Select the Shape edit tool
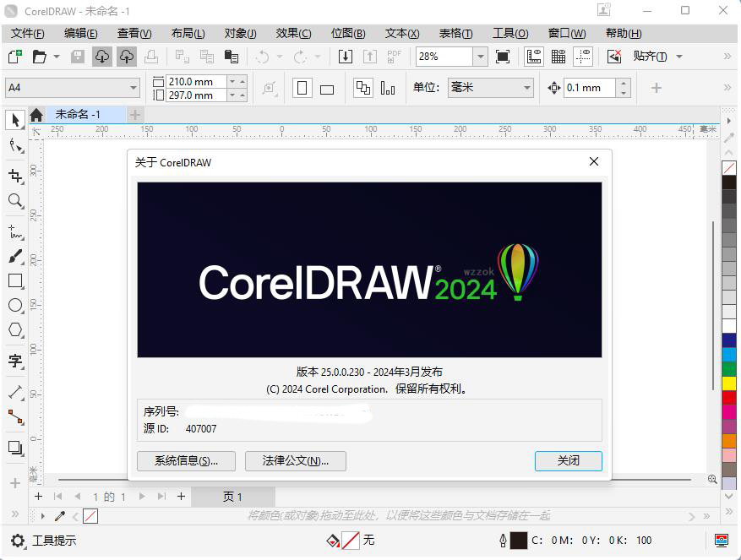 pos(15,146)
